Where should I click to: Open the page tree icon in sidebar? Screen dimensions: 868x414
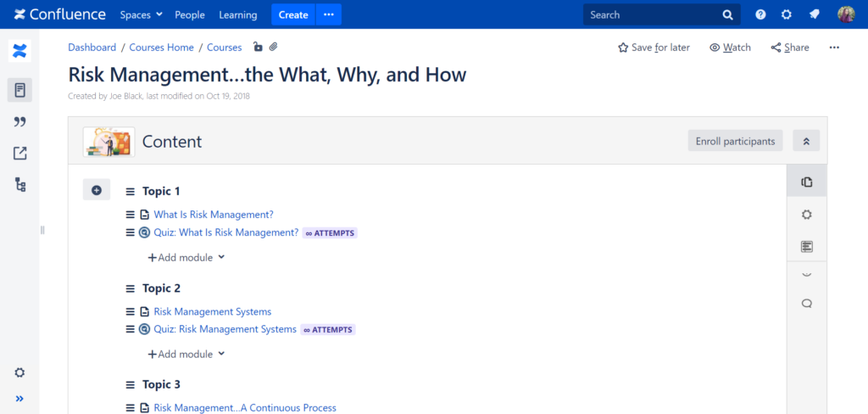click(19, 185)
